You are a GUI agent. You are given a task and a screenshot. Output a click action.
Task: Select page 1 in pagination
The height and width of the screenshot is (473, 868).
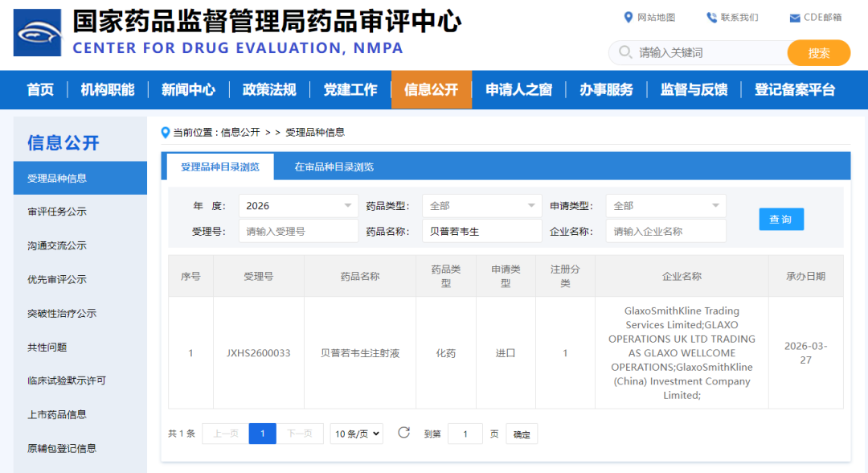click(x=262, y=434)
